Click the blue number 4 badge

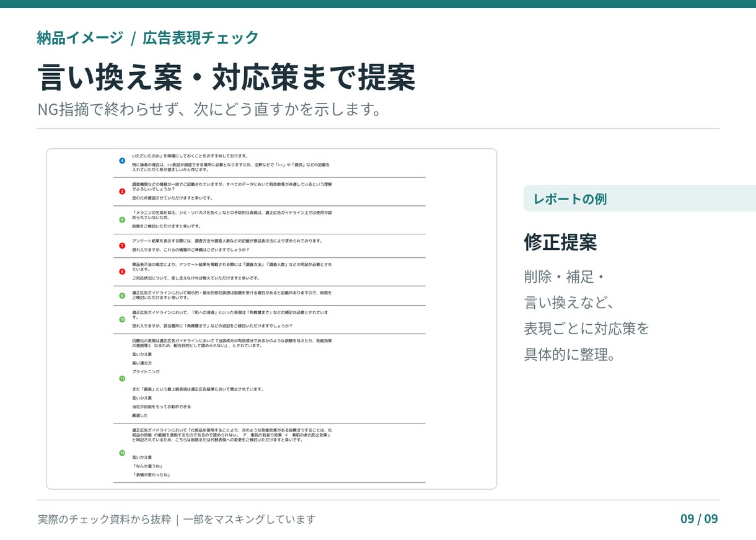[122, 161]
